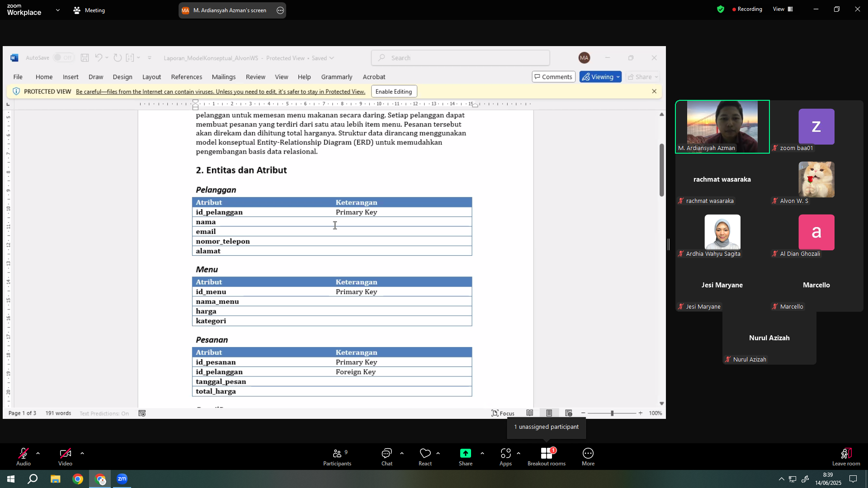868x488 pixels.
Task: Switch to Read Mode view icon
Action: point(530,413)
